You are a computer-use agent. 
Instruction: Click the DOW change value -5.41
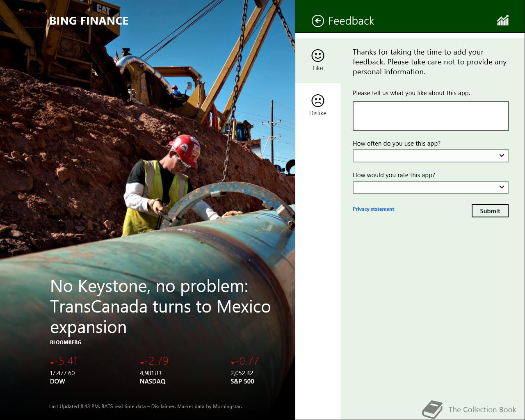coord(64,361)
